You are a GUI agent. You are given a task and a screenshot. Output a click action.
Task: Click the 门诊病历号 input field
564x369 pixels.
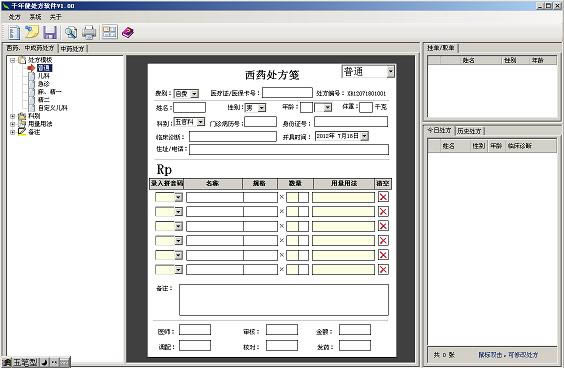(260, 122)
